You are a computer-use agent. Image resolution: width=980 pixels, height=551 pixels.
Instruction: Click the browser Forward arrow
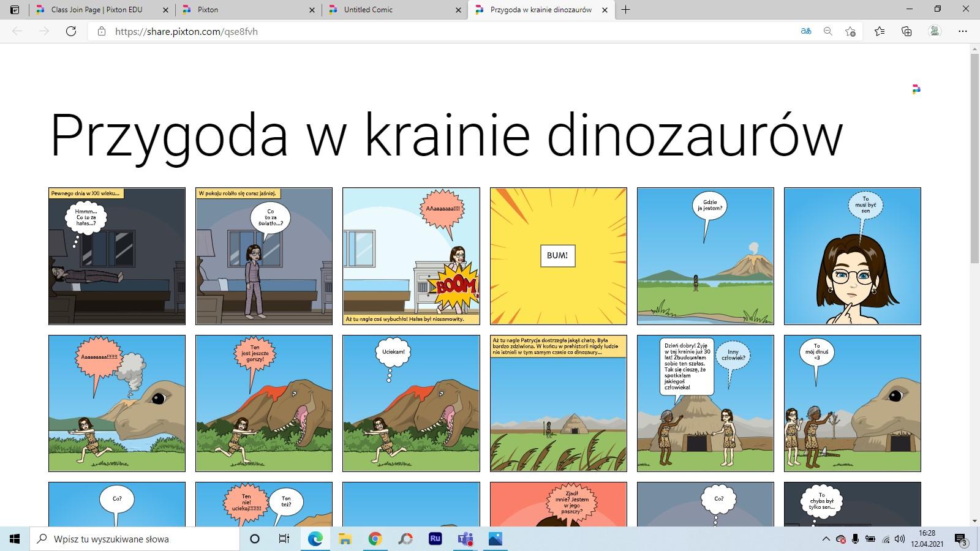[x=44, y=31]
